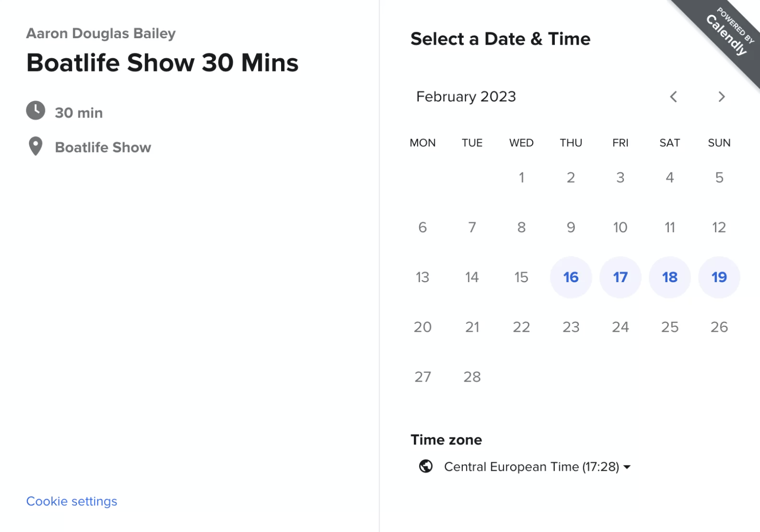Click the globe icon beside time zone

tap(426, 466)
